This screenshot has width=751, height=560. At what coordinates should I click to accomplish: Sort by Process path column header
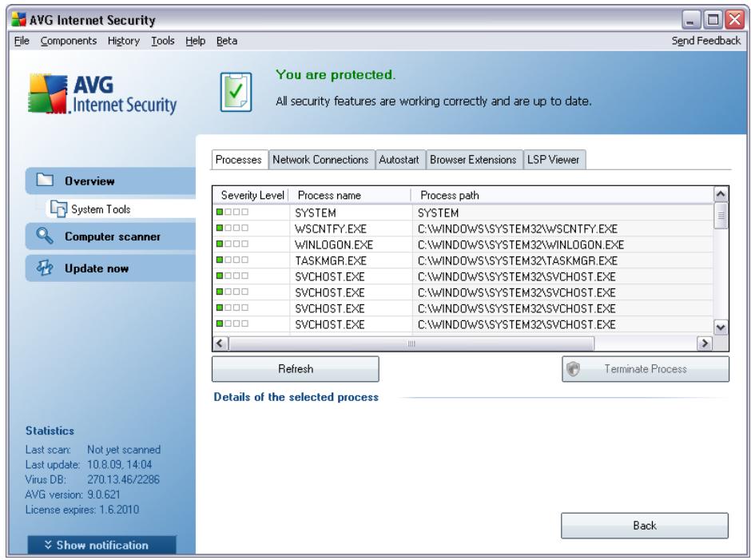click(562, 195)
